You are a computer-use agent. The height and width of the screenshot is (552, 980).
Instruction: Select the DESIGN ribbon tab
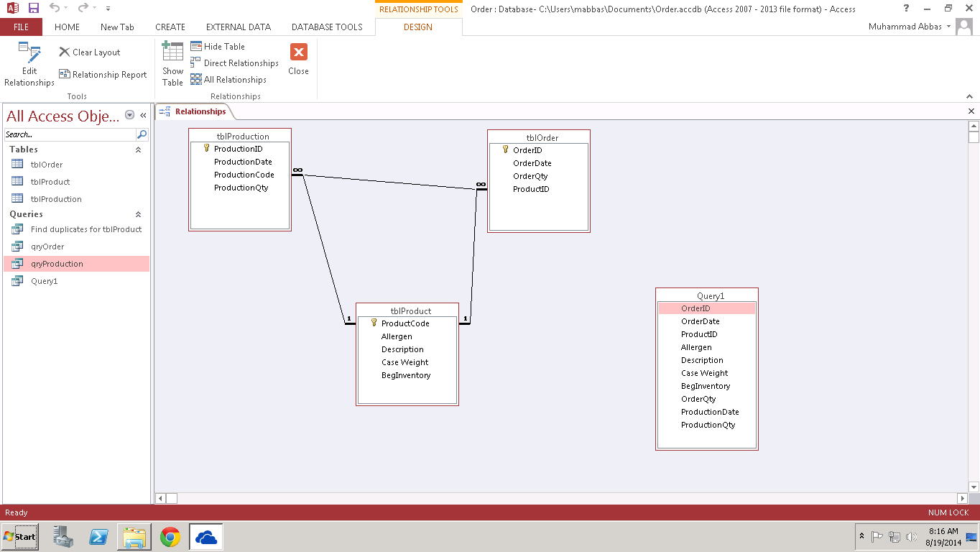(418, 27)
